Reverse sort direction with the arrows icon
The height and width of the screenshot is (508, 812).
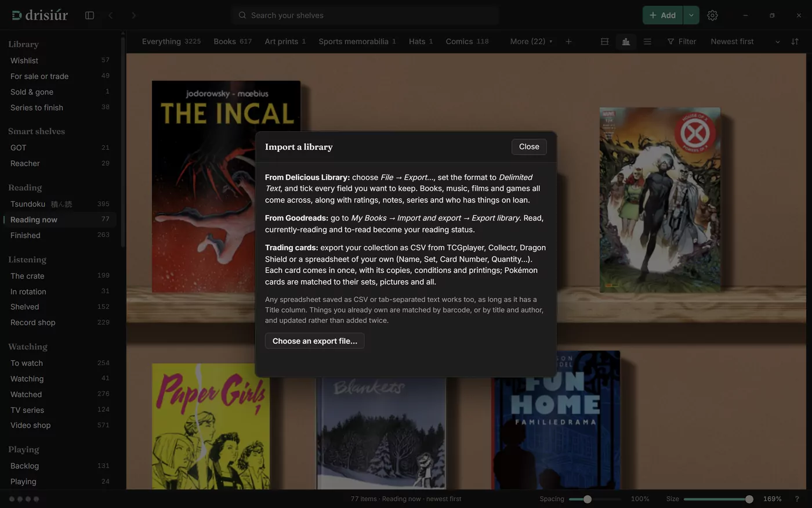[795, 41]
